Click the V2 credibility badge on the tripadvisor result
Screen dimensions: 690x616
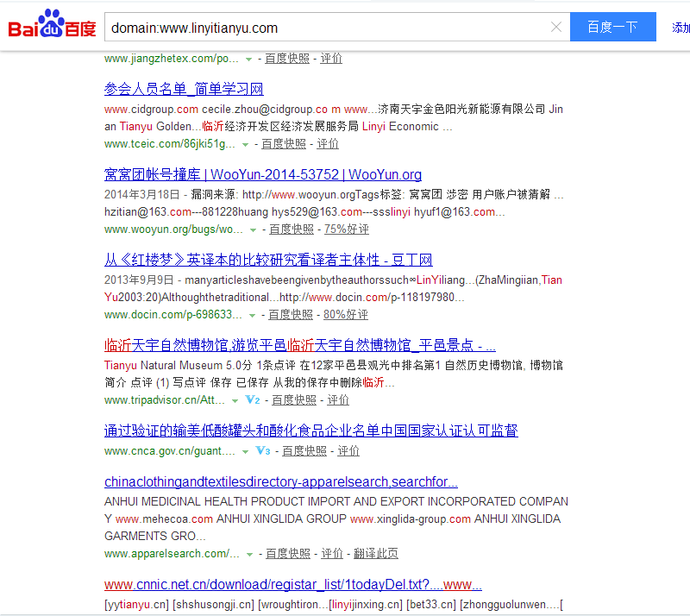click(252, 400)
